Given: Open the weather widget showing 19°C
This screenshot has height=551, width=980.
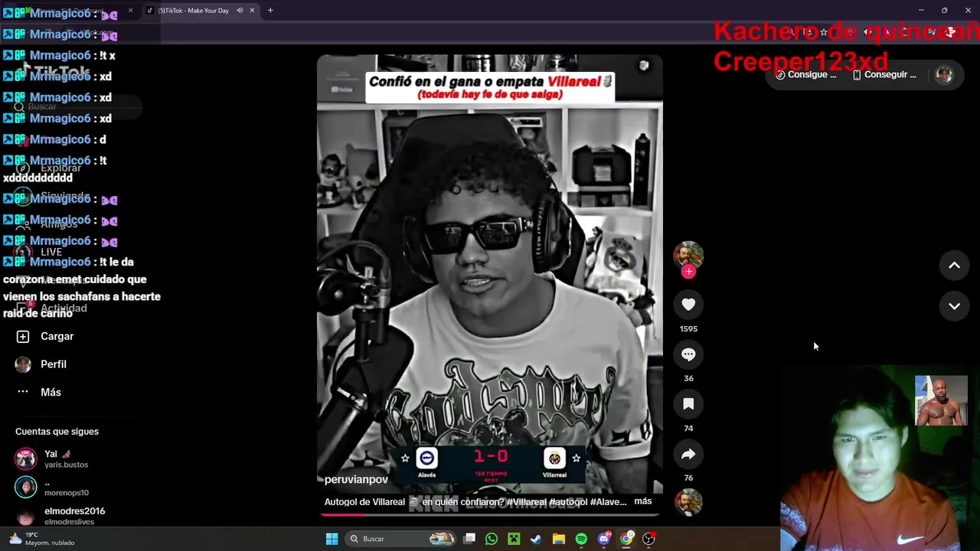Looking at the screenshot, I should coord(43,539).
